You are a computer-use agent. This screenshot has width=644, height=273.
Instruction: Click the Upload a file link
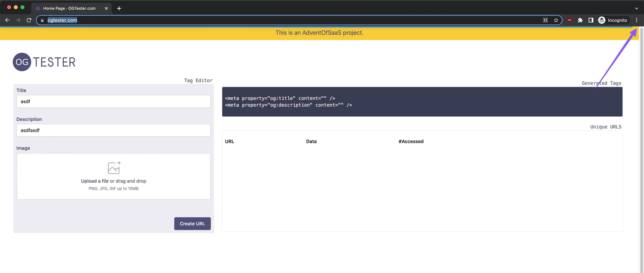point(94,181)
